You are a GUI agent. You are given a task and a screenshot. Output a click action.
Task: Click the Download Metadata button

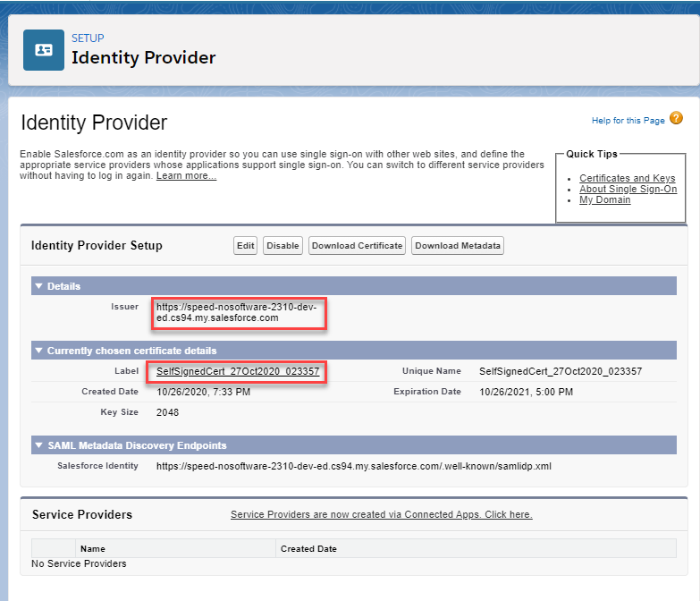tap(458, 246)
